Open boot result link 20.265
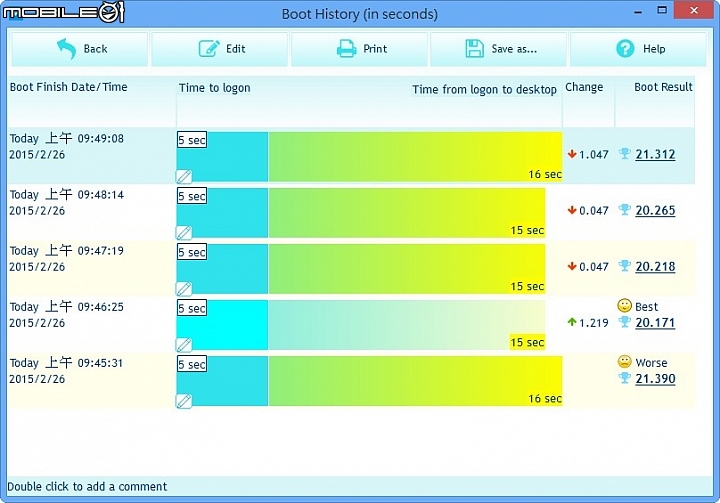The width and height of the screenshot is (720, 503). (655, 210)
